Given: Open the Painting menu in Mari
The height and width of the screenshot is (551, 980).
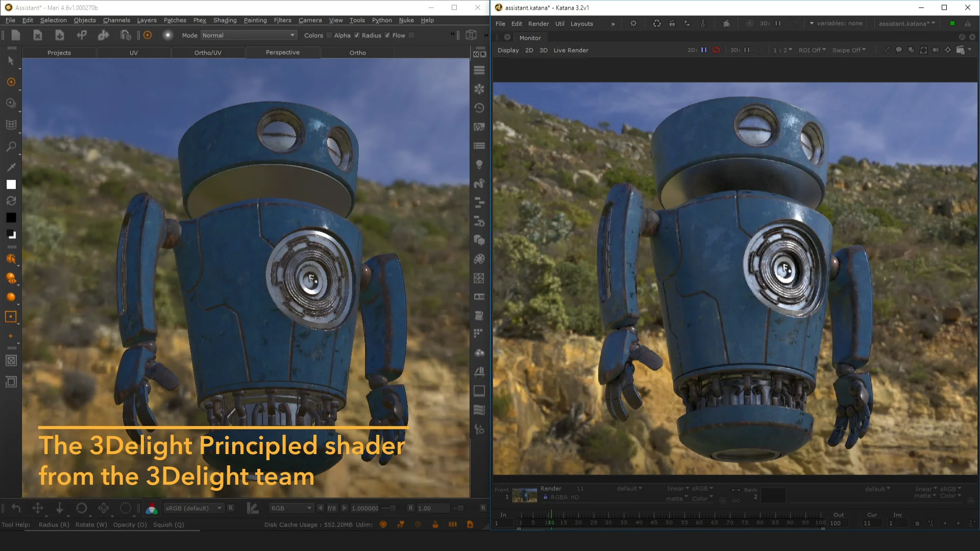Looking at the screenshot, I should pyautogui.click(x=255, y=20).
